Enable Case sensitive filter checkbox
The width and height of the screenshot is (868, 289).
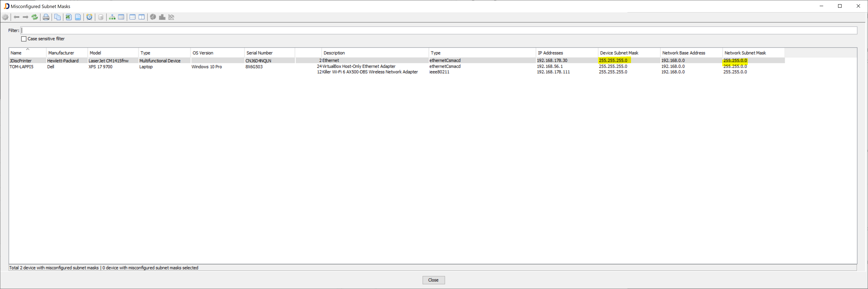[24, 39]
